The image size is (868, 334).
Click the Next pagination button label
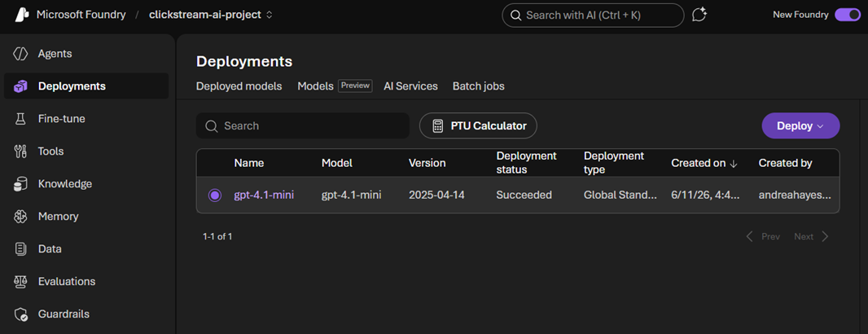coord(804,236)
